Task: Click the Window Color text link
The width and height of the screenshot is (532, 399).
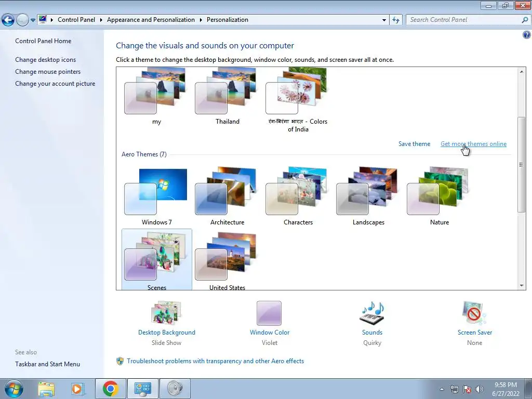Action: [x=270, y=332]
